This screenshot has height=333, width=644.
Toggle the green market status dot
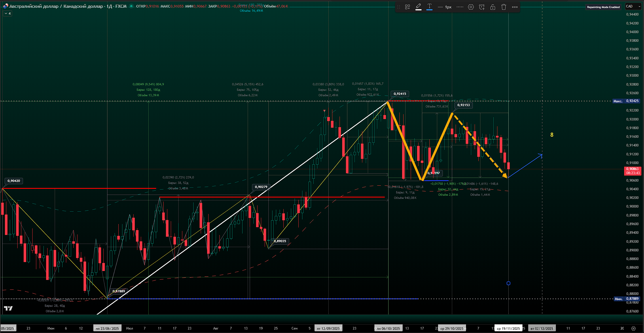(x=131, y=6)
